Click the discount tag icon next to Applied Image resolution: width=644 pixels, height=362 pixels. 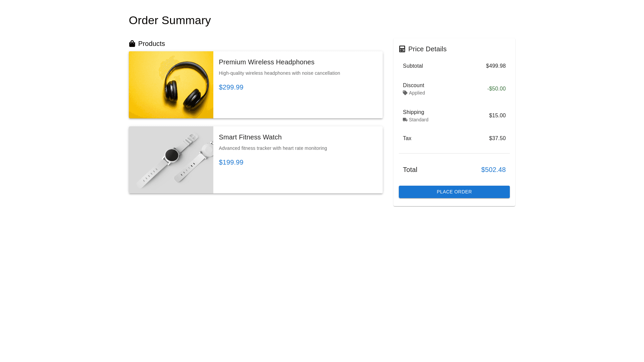click(x=405, y=93)
